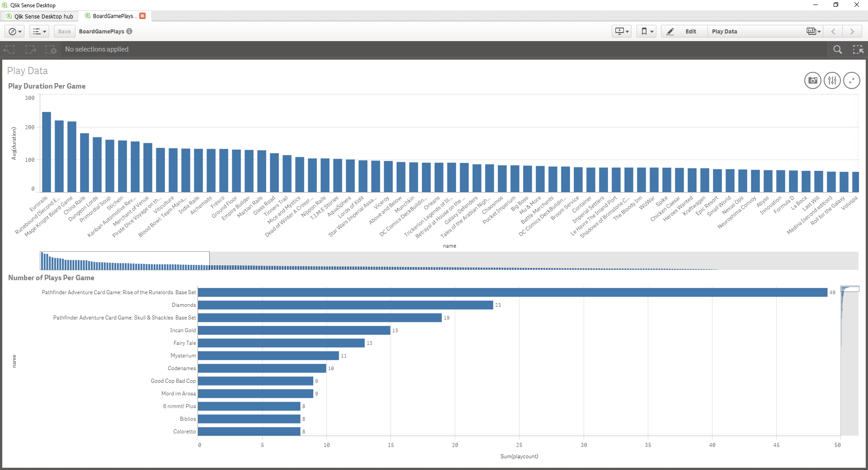Screen dimensions: 868x470
Task: Step forward in selections
Action: [x=31, y=49]
